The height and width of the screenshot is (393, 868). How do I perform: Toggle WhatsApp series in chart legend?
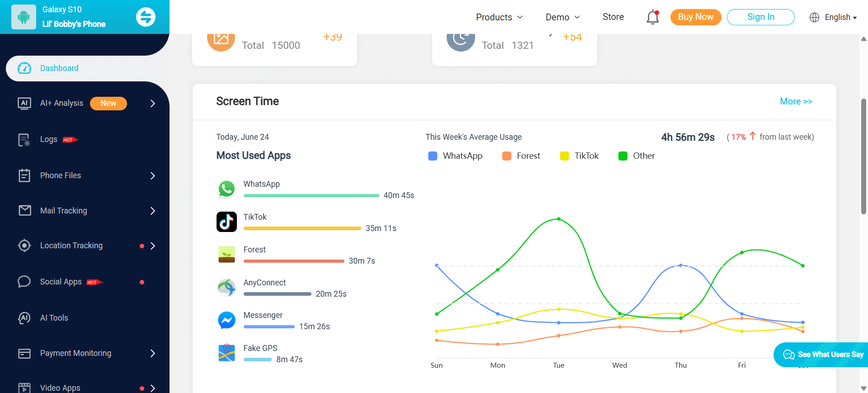click(x=455, y=156)
